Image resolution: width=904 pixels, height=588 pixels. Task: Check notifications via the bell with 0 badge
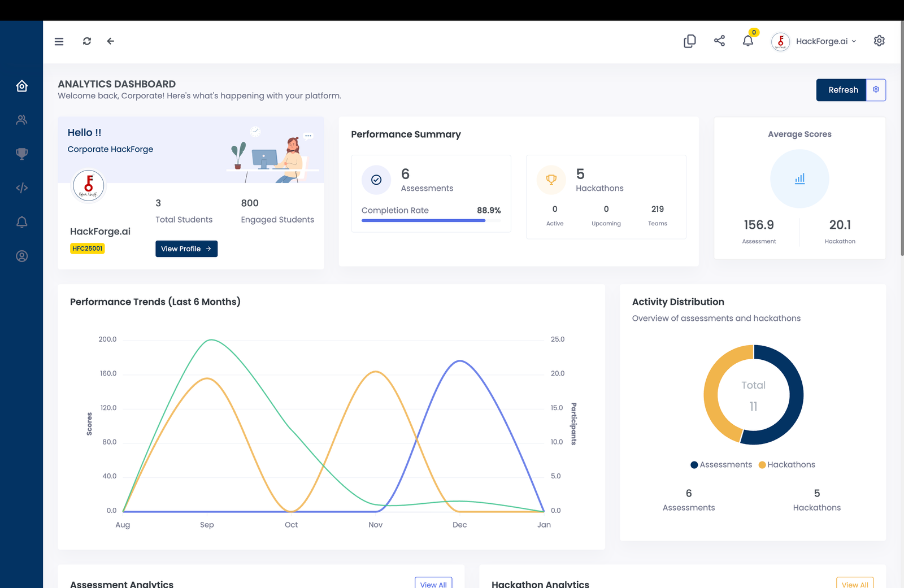coord(747,41)
